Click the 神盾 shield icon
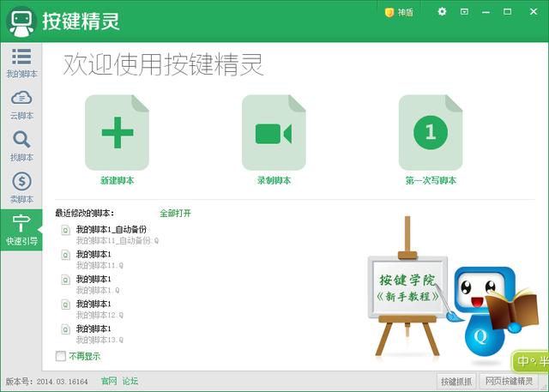549x392 pixels. click(389, 13)
